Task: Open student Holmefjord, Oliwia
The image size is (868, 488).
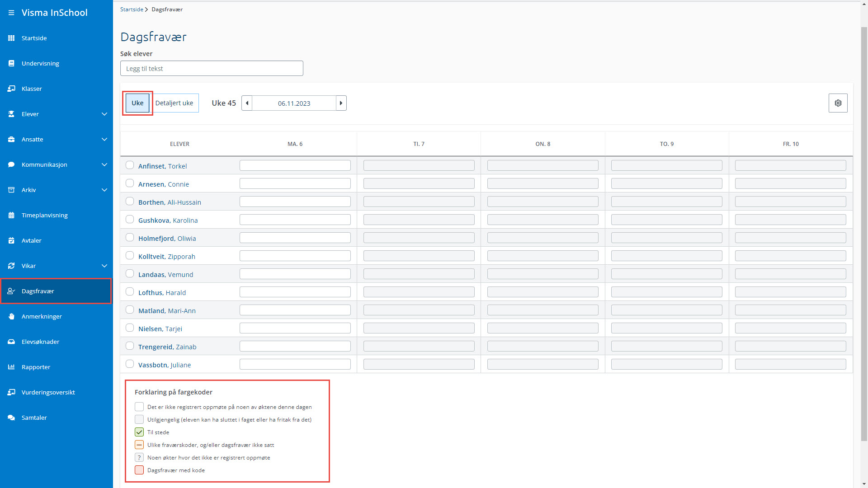Action: click(x=167, y=238)
